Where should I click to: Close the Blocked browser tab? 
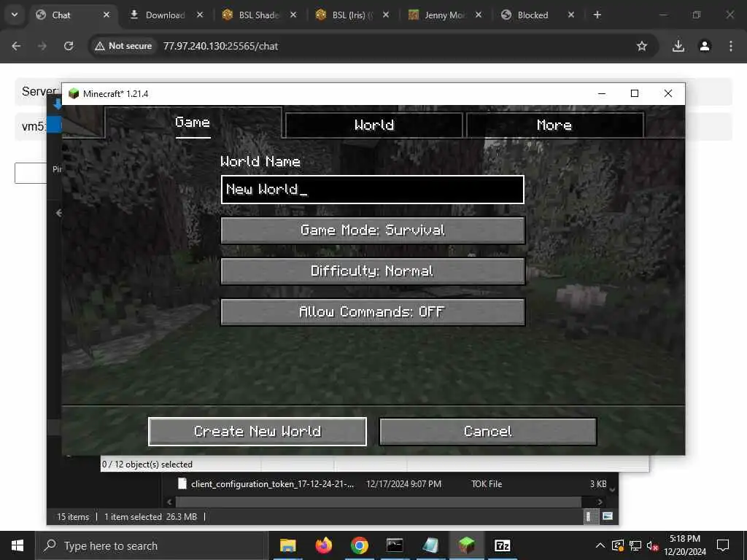[x=570, y=15]
